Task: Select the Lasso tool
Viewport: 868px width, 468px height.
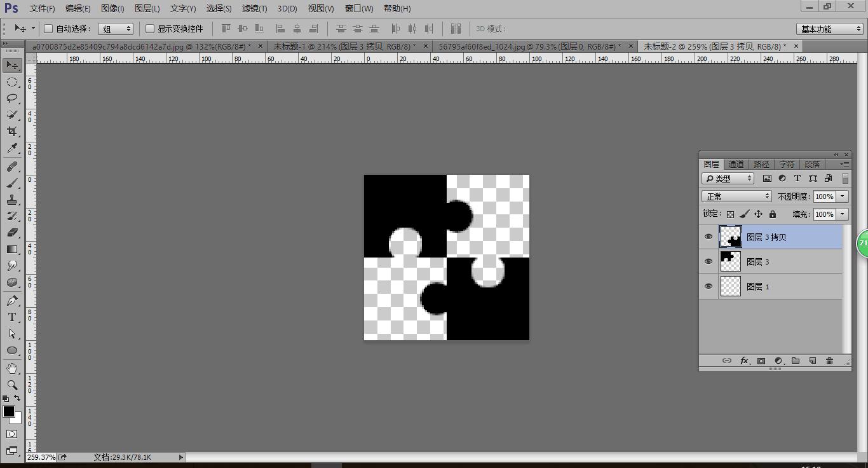Action: point(12,99)
